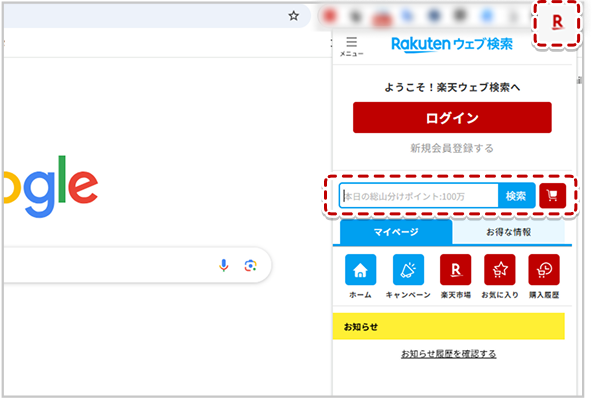The height and width of the screenshot is (398, 592).
Task: Click the Rakuten extension icon in toolbar
Action: pos(557,22)
